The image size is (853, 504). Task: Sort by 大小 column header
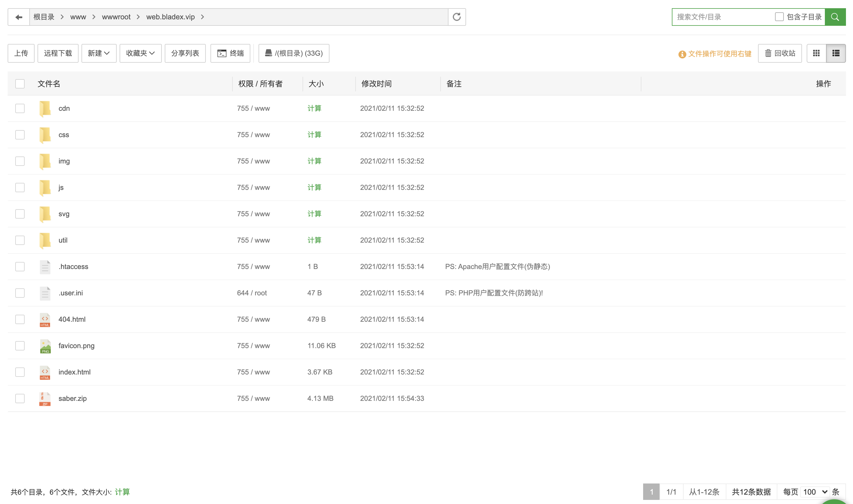click(x=316, y=84)
